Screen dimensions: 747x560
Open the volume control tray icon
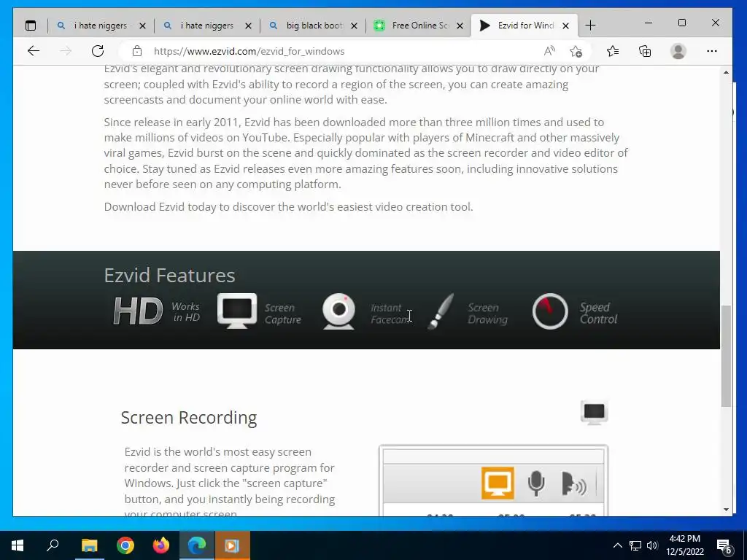point(652,545)
